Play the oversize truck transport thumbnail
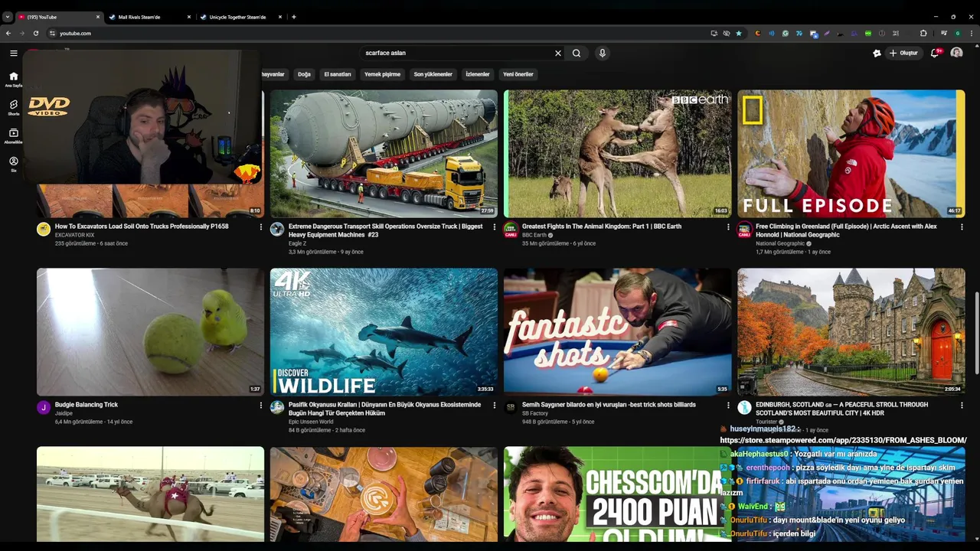Screen dimensions: 980x551 click(x=384, y=154)
